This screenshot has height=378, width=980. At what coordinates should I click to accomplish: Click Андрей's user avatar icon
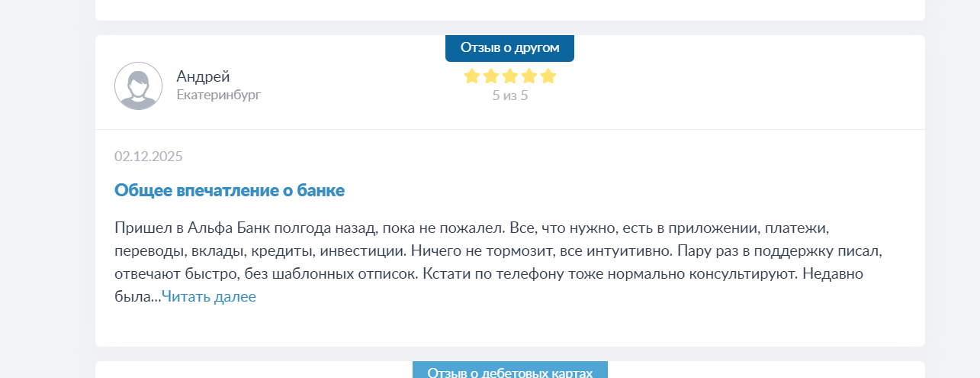(x=138, y=86)
